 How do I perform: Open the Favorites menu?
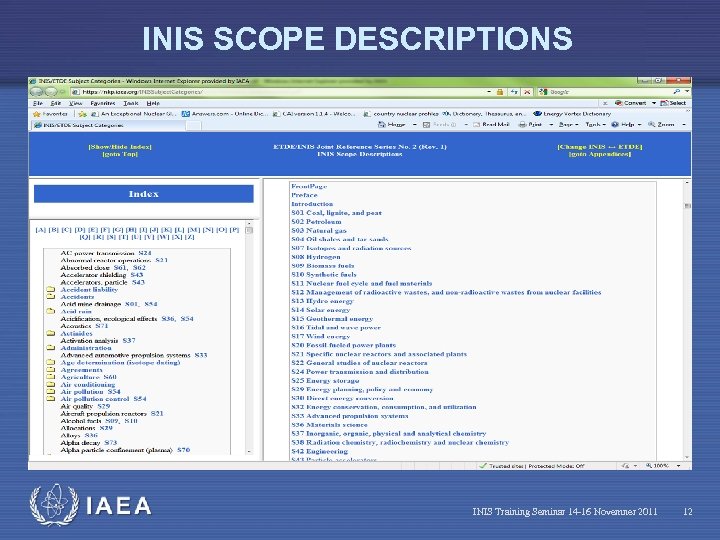click(102, 103)
